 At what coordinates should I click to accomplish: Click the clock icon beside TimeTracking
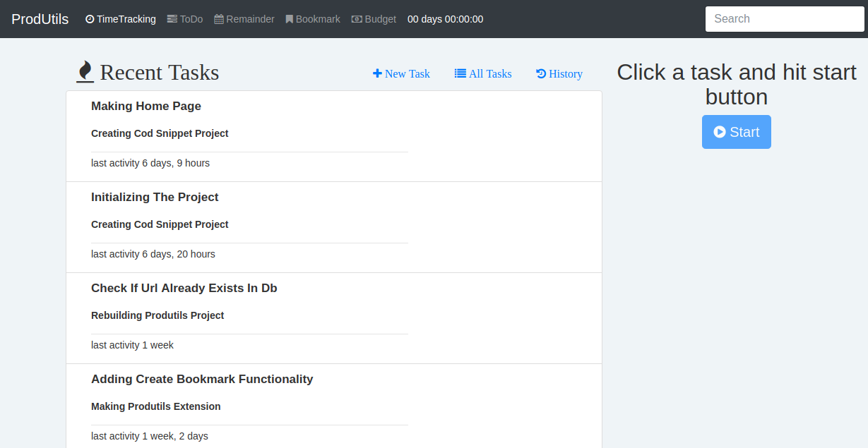(90, 19)
